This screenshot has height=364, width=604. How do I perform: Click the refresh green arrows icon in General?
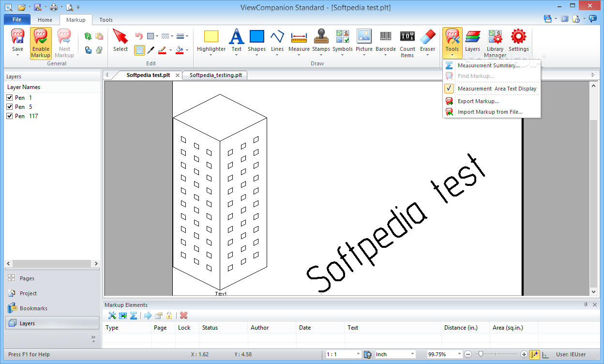coord(88,36)
